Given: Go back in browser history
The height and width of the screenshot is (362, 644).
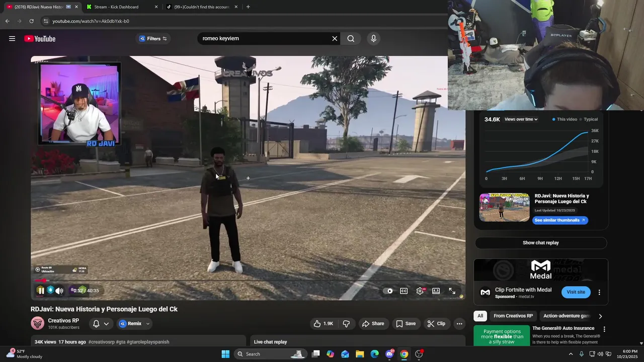Looking at the screenshot, I should point(7,21).
